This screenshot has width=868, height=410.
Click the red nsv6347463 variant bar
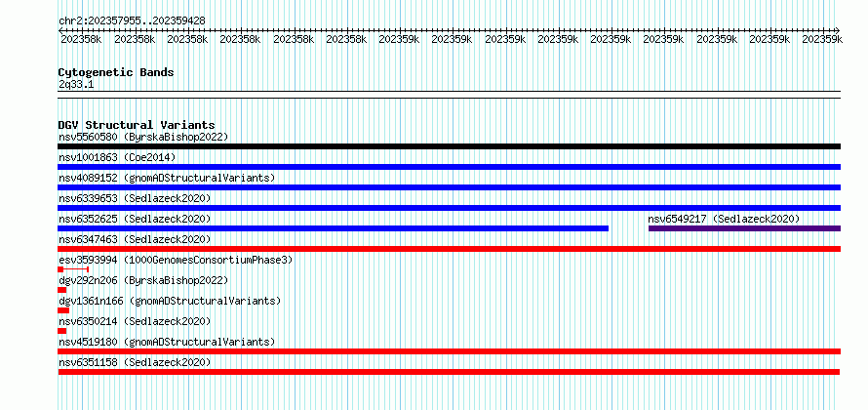click(x=449, y=249)
